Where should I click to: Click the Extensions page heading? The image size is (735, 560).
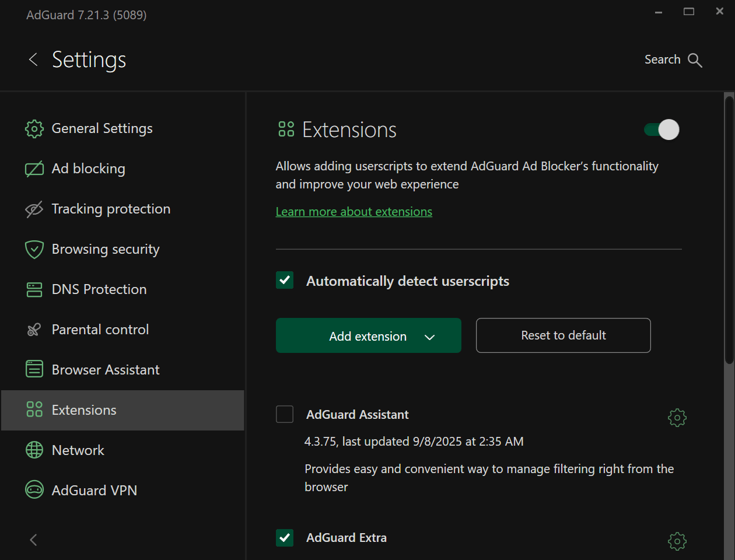pyautogui.click(x=349, y=129)
